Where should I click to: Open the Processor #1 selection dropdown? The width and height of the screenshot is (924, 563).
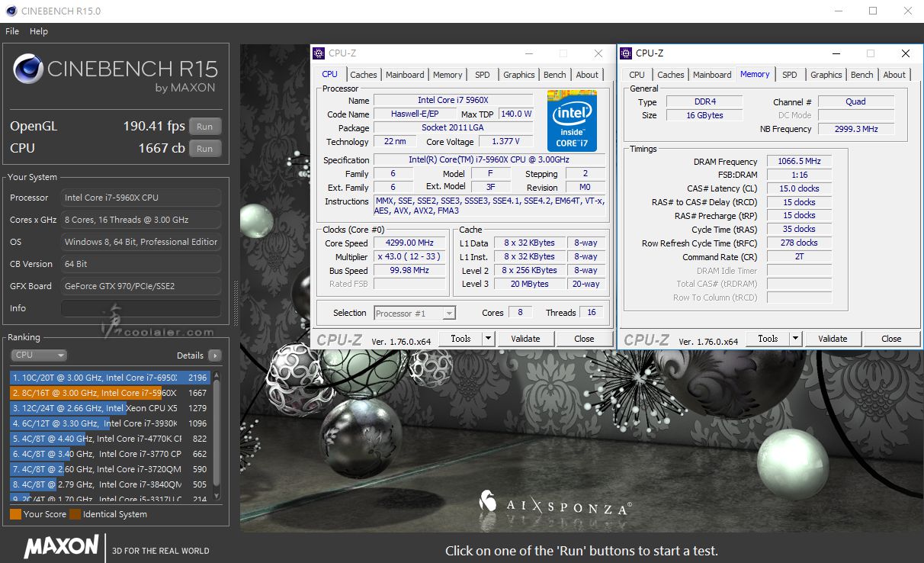pyautogui.click(x=415, y=313)
